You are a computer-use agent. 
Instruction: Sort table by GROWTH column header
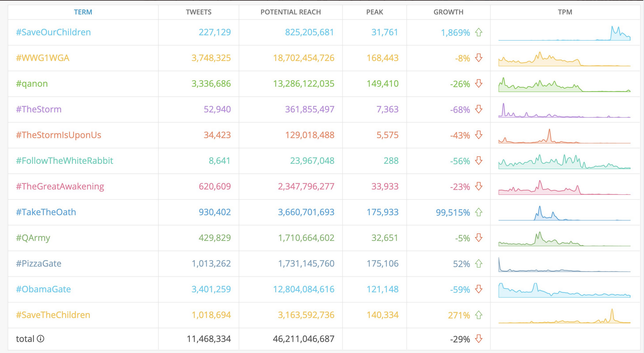click(x=448, y=12)
